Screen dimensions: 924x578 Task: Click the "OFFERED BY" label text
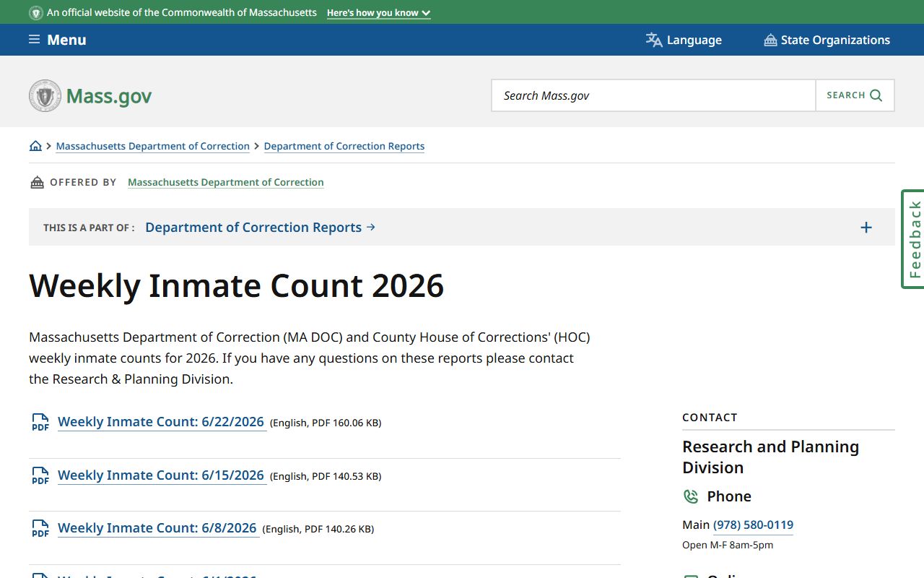pyautogui.click(x=83, y=182)
